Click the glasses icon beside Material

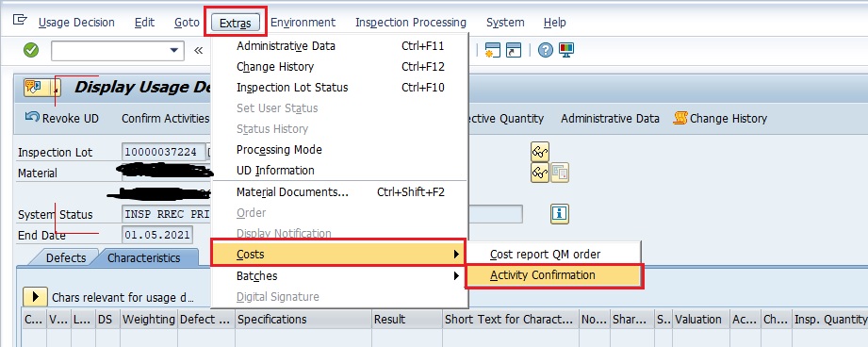coord(540,173)
